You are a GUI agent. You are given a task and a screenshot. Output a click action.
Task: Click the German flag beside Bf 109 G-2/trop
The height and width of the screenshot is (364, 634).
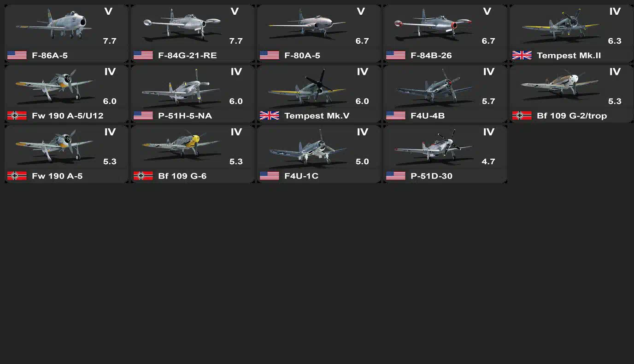pos(522,116)
